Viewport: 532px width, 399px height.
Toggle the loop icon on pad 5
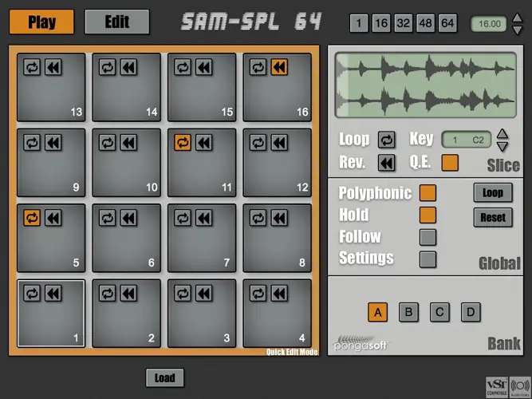pos(32,218)
